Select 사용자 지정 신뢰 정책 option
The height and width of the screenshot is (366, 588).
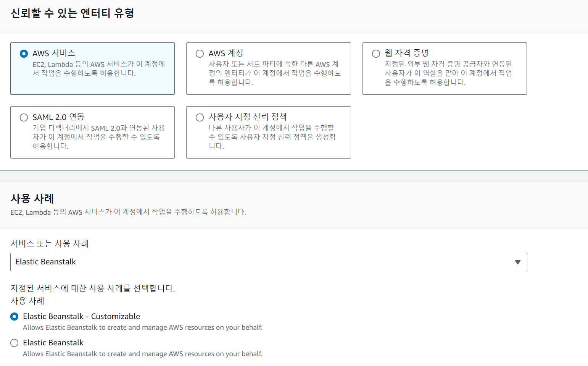click(200, 117)
